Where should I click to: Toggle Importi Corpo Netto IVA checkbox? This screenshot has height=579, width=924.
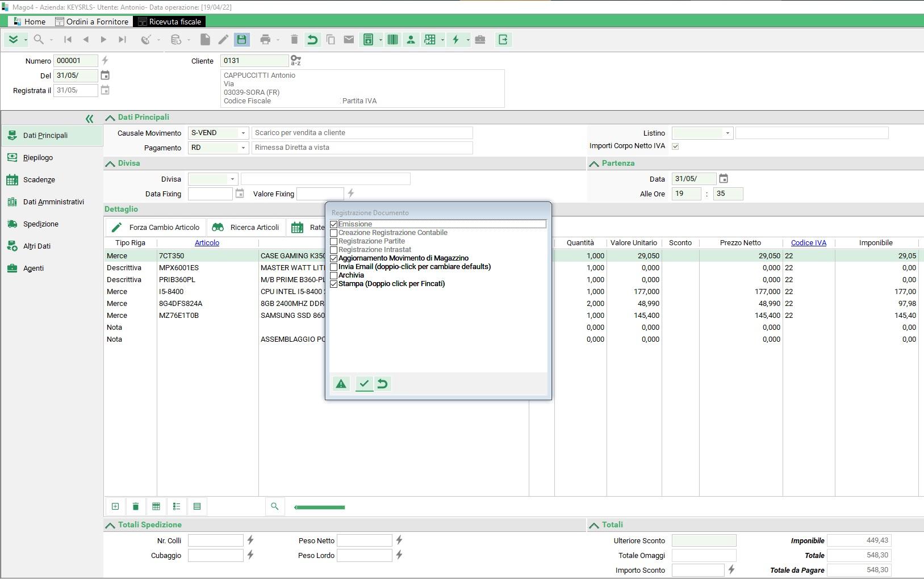675,146
